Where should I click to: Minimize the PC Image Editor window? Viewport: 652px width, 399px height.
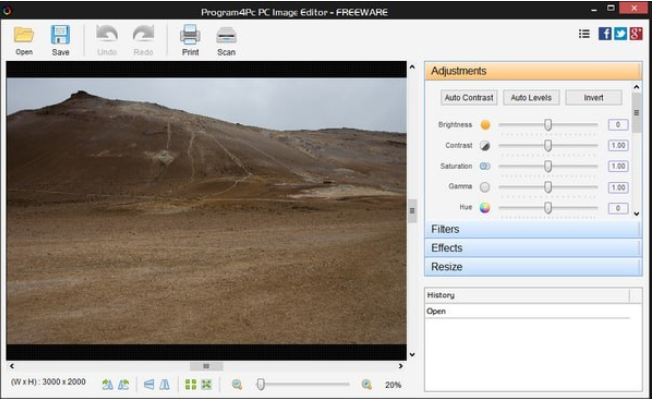pos(595,9)
